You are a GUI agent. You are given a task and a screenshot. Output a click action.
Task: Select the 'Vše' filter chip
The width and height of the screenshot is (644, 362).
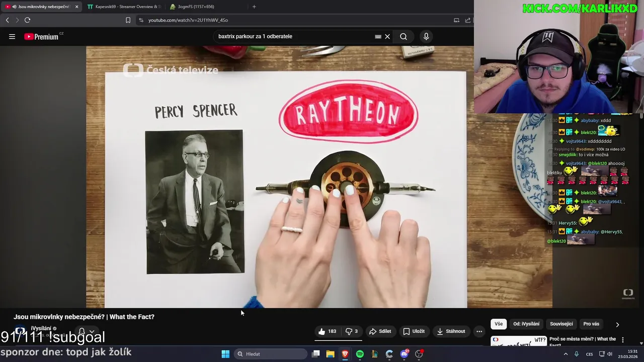tap(499, 324)
